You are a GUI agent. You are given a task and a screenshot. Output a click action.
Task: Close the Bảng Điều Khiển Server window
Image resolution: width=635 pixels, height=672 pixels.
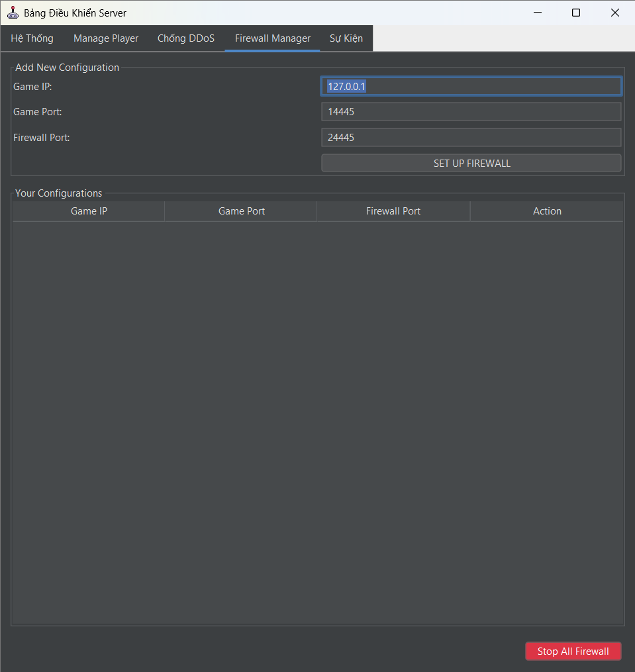pos(615,13)
